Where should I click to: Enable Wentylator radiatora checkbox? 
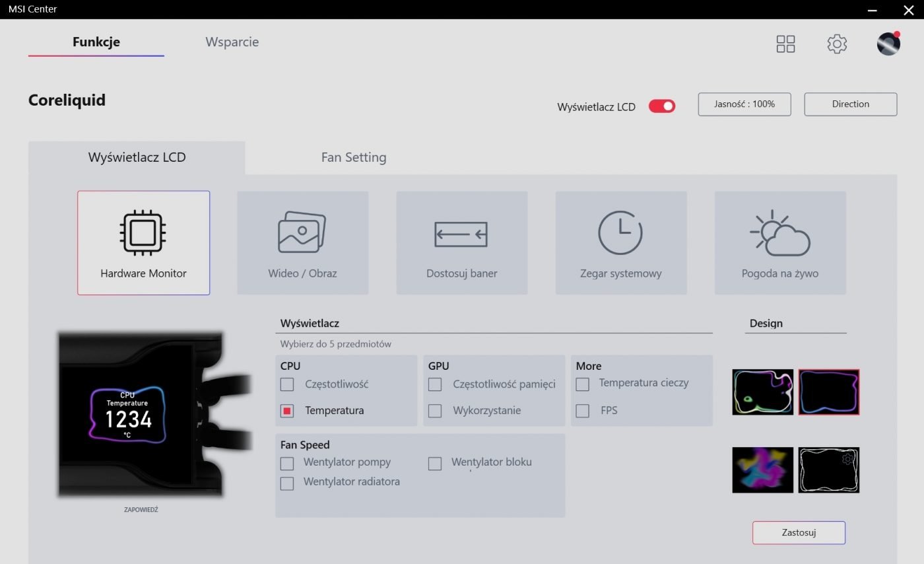[x=286, y=483]
